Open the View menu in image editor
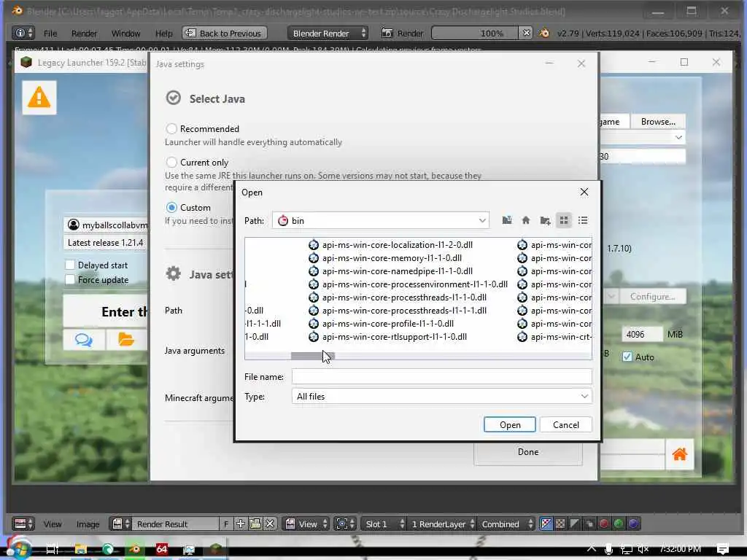This screenshot has width=747, height=560. pos(53,524)
